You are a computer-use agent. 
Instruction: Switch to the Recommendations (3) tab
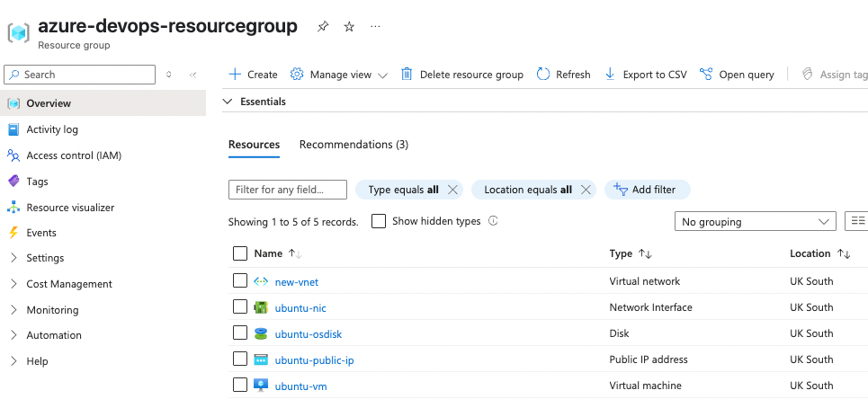[x=353, y=145]
